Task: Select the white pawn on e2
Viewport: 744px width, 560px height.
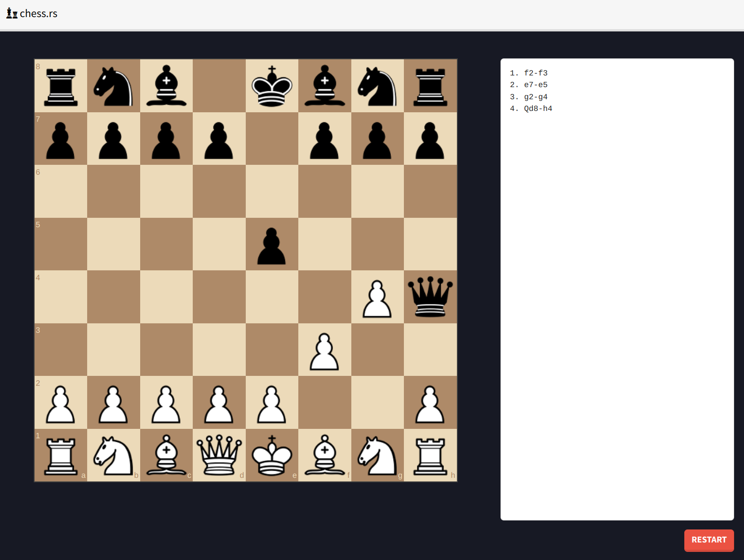Action: pyautogui.click(x=272, y=402)
